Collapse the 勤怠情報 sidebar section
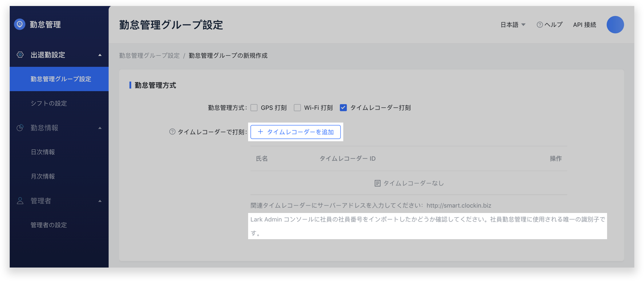The image size is (644, 281). (100, 128)
